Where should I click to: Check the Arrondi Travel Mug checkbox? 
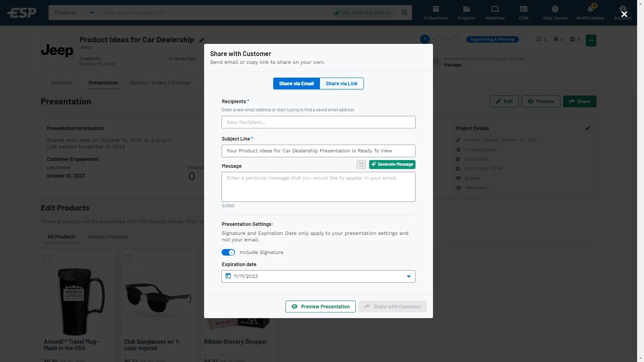[x=47, y=258]
